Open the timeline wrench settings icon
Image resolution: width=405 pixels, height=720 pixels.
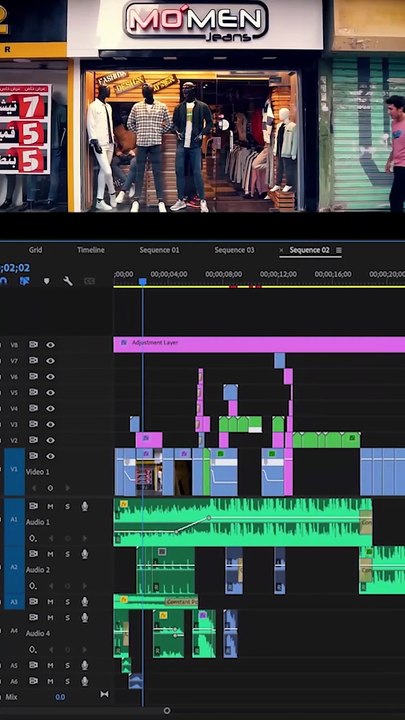click(68, 281)
